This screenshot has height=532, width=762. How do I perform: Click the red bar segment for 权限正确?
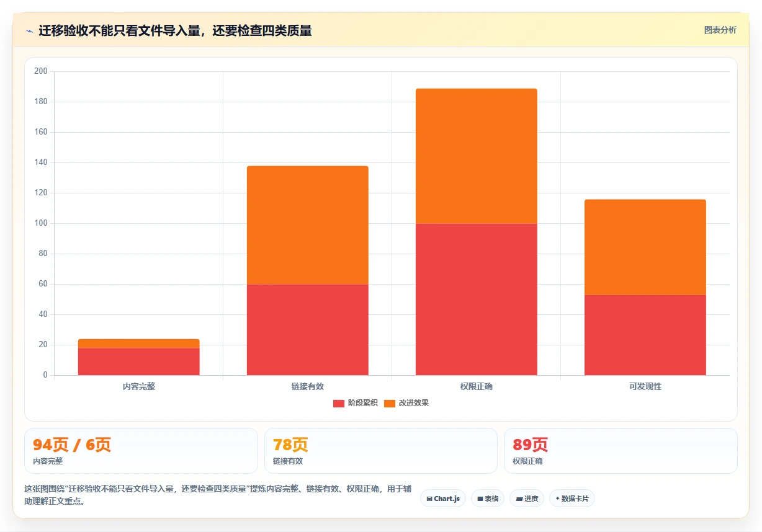[x=477, y=299]
